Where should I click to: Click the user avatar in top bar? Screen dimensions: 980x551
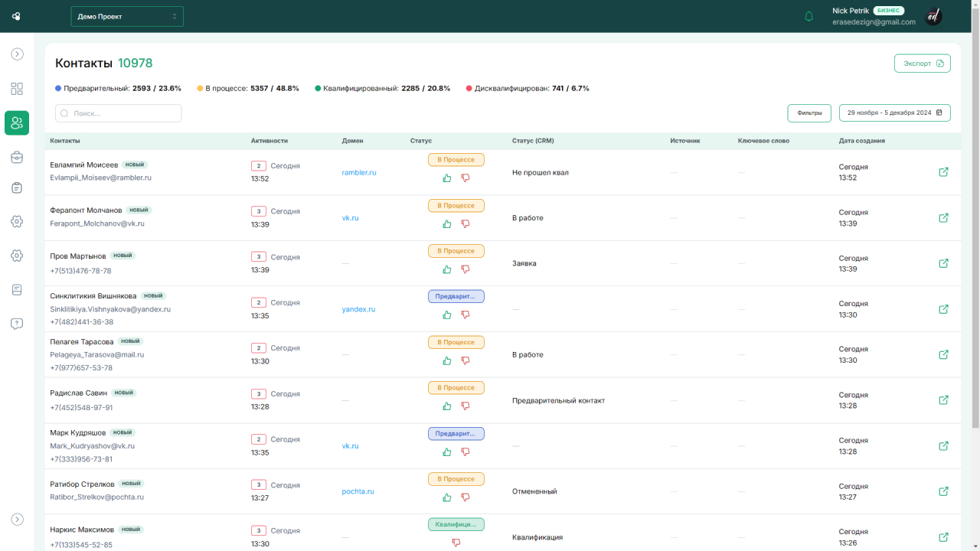coord(933,17)
